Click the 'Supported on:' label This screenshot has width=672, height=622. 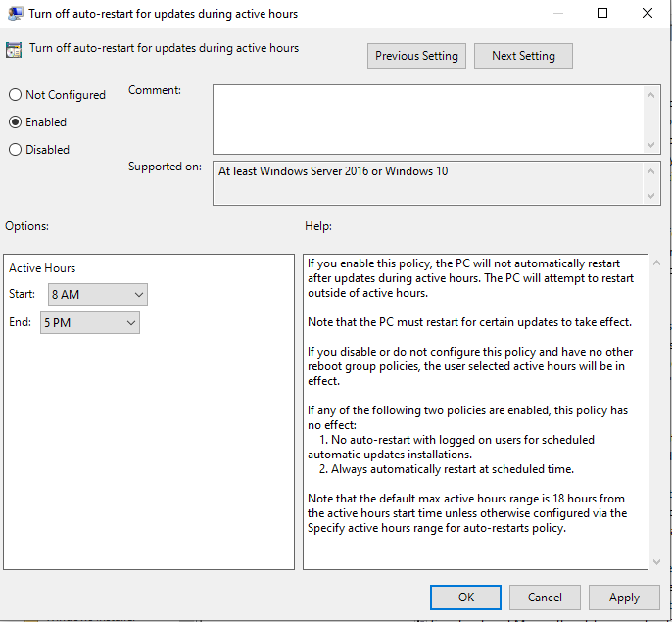165,167
